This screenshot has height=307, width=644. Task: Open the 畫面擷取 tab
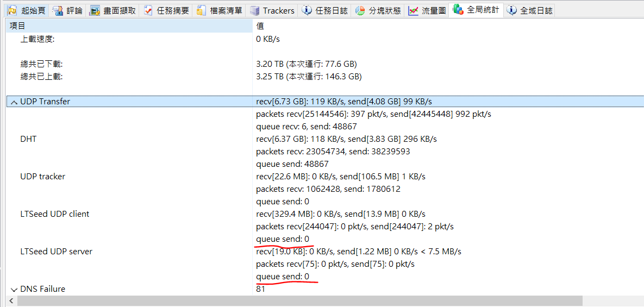click(x=114, y=10)
